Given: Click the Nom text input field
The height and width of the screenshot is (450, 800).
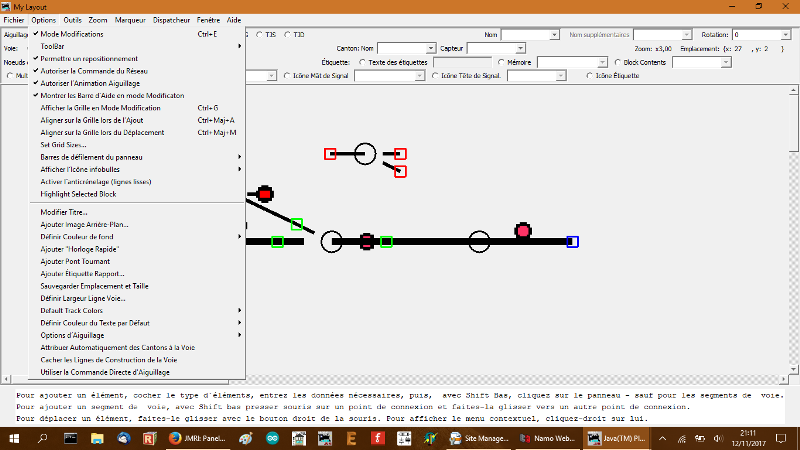Looking at the screenshot, I should coord(535,34).
